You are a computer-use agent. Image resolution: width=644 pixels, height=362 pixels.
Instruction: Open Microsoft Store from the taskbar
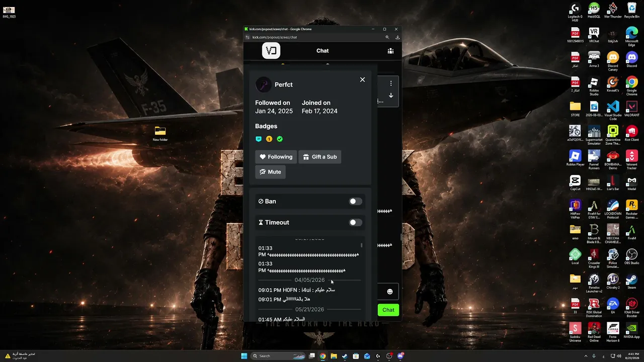coord(356,356)
